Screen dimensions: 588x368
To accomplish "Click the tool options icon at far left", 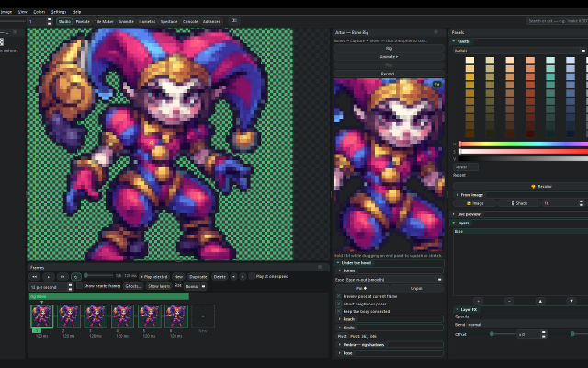I will (x=2, y=42).
